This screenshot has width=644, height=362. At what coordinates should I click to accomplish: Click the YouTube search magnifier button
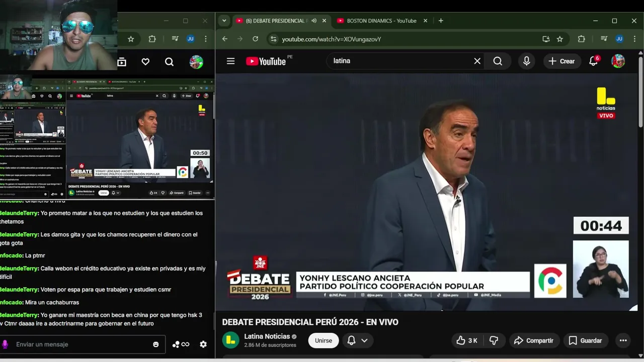coord(498,61)
